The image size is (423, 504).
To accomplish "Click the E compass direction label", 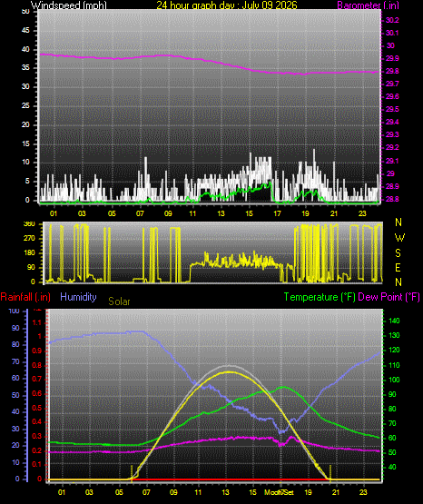I will pyautogui.click(x=398, y=267).
